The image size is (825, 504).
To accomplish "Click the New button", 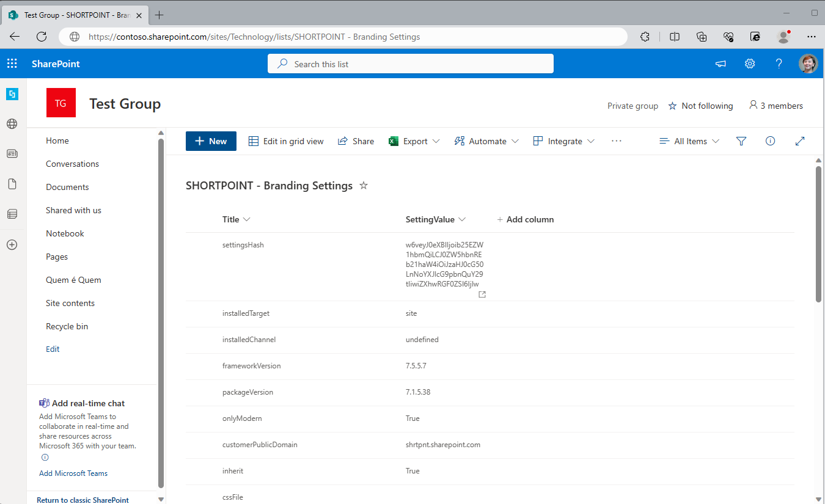I will tap(211, 141).
